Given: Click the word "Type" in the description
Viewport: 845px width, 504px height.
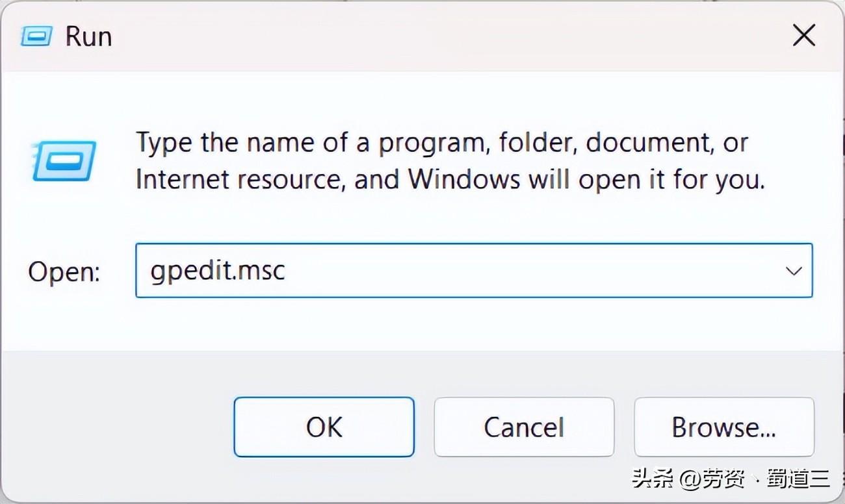Looking at the screenshot, I should click(x=165, y=143).
